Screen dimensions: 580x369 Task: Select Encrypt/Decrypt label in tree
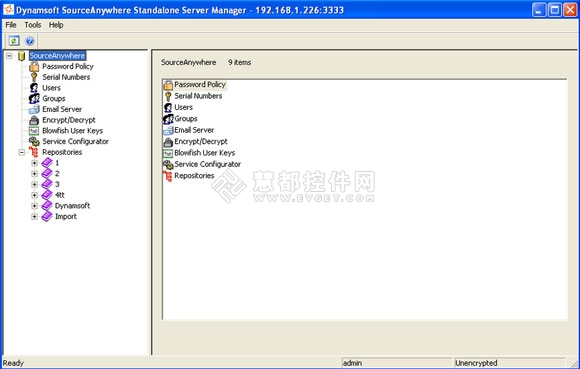69,120
